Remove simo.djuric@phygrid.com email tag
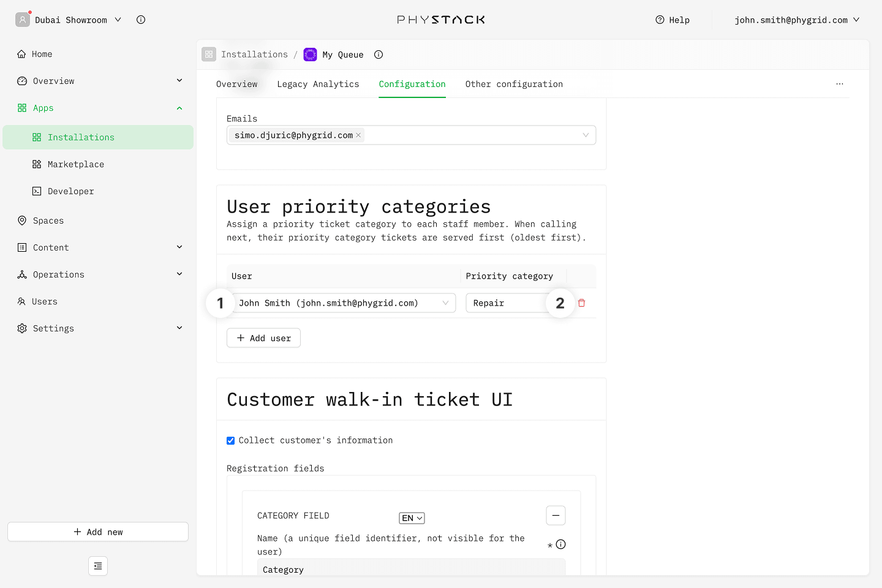Screen dimensions: 882x588 [x=358, y=135]
